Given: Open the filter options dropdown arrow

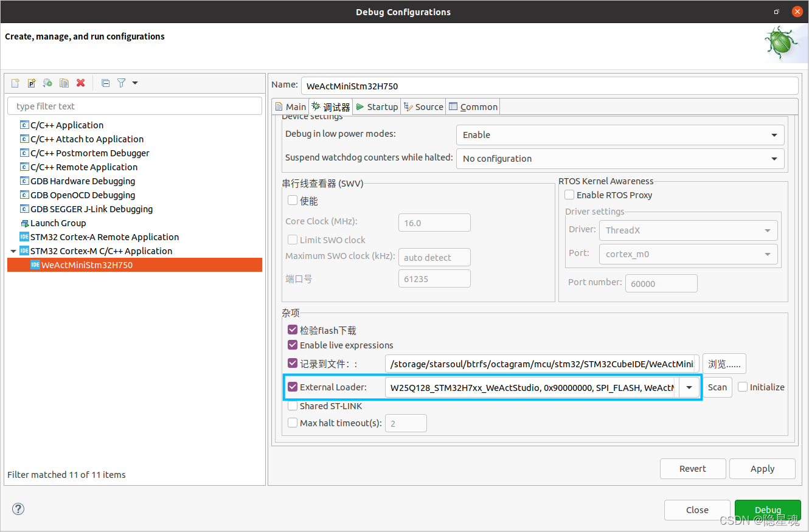Looking at the screenshot, I should click(135, 83).
